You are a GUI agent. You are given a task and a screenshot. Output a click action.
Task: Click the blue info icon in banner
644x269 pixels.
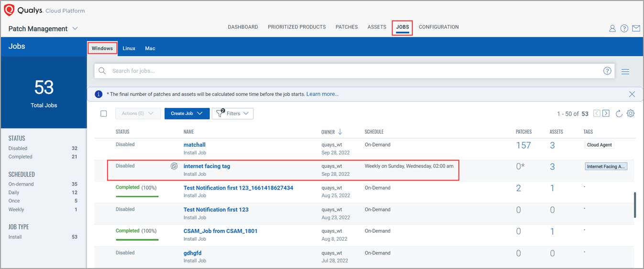coord(99,94)
